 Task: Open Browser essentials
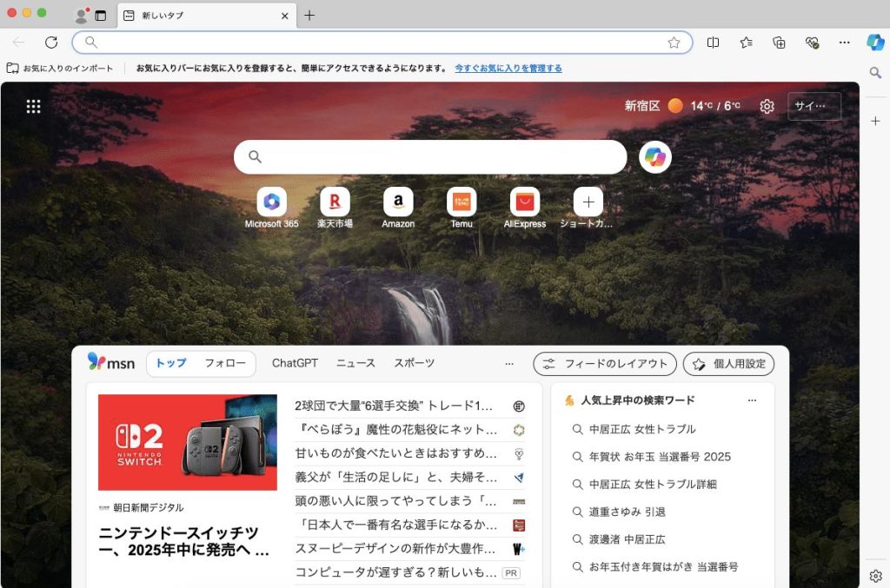coord(812,42)
